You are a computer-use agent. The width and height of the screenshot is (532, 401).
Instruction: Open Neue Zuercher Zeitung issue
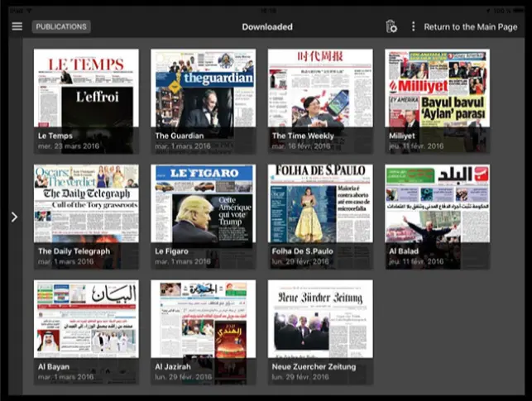click(320, 332)
